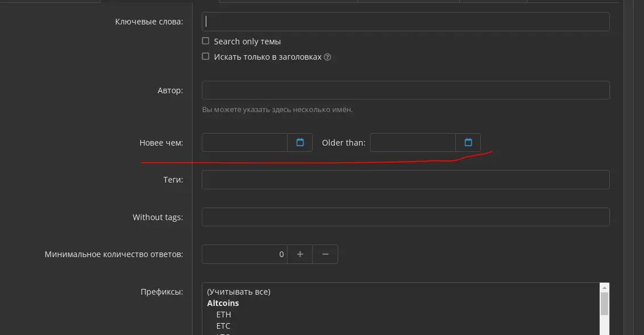Select the Новее чем date field
This screenshot has width=644, height=335.
(x=245, y=143)
